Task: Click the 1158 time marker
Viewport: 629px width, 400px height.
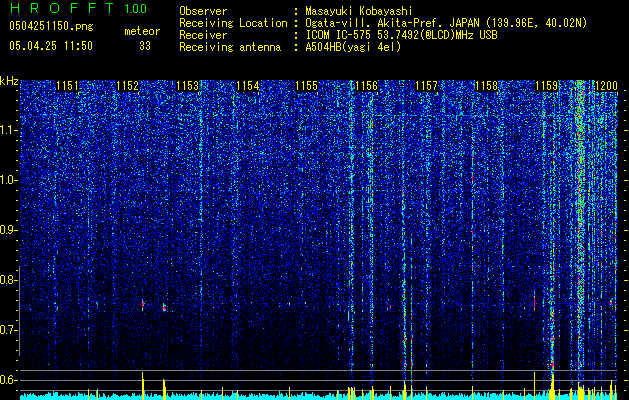Action: pyautogui.click(x=486, y=86)
